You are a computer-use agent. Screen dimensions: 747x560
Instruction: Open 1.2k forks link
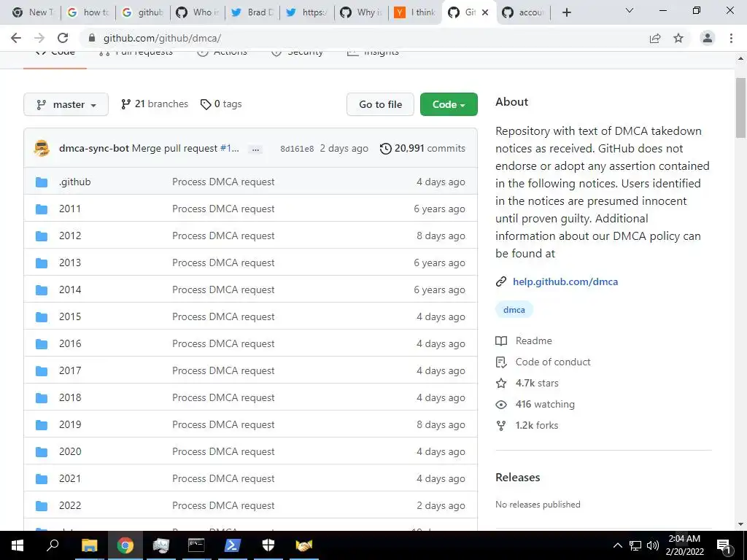(x=536, y=425)
